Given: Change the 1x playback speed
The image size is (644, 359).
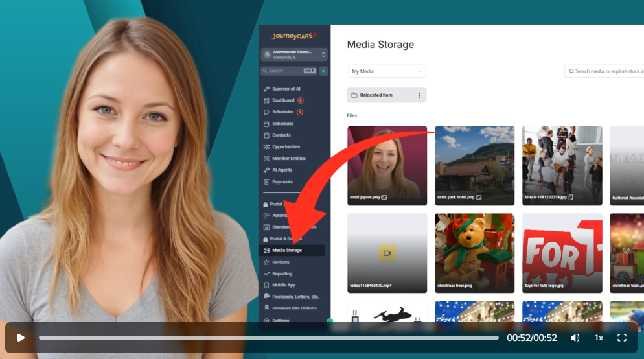Looking at the screenshot, I should (599, 338).
